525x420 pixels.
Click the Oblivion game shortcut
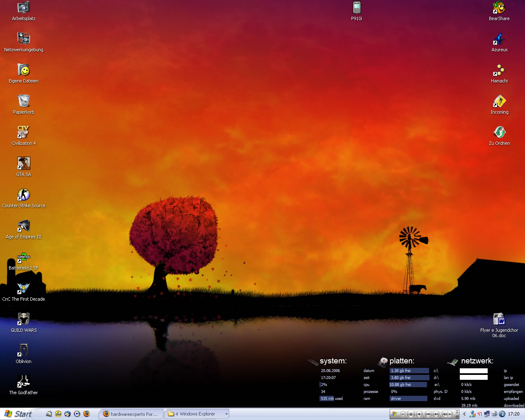(23, 351)
